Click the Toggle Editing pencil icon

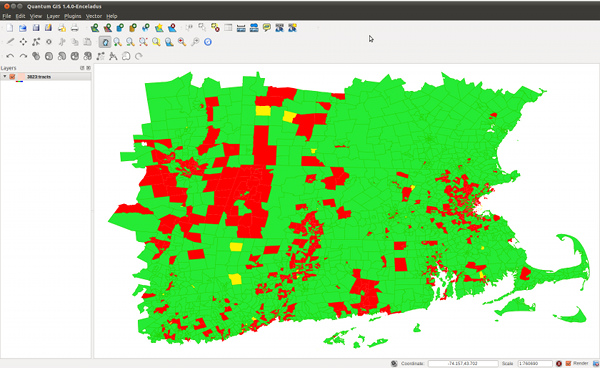point(10,42)
